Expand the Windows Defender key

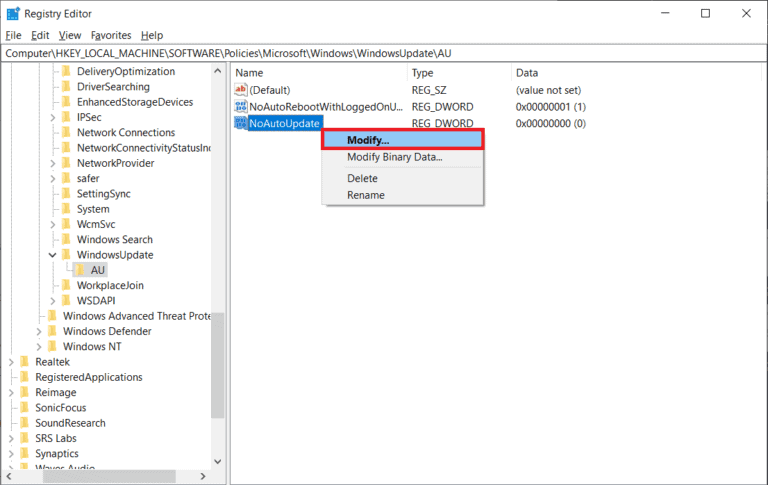[39, 332]
